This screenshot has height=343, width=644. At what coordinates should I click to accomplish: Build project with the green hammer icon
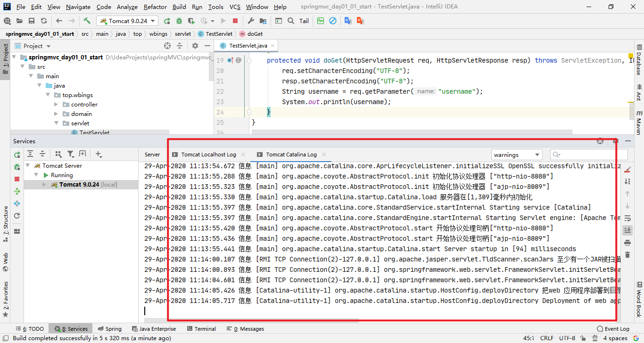tap(87, 21)
